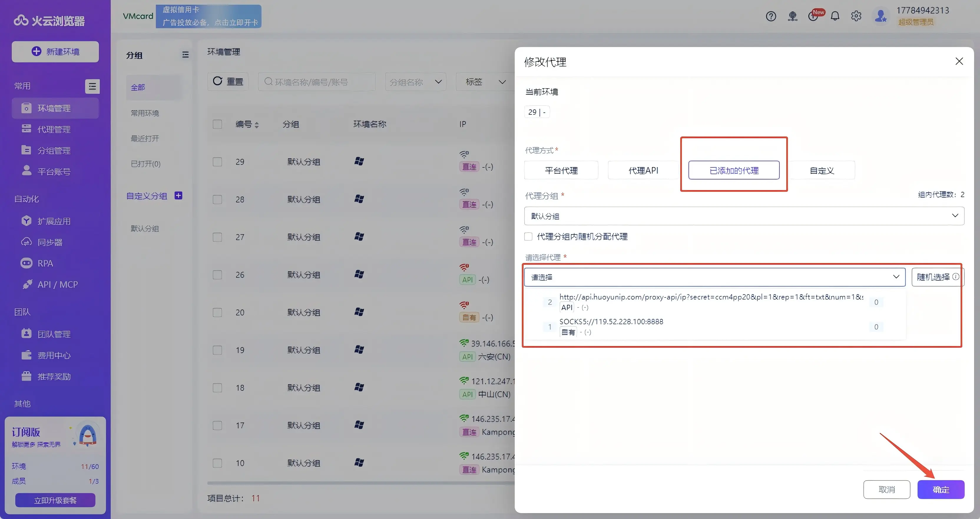This screenshot has height=519, width=980.
Task: Click the notification bell icon
Action: coord(835,16)
